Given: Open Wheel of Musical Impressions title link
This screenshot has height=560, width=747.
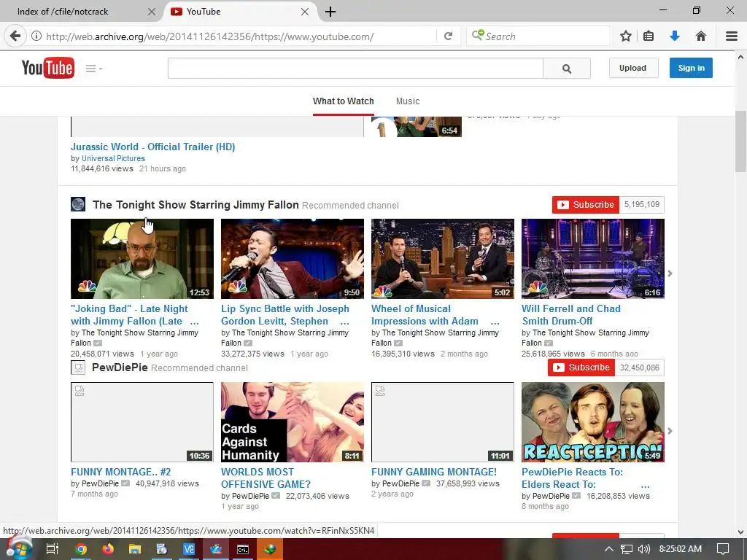Looking at the screenshot, I should (x=435, y=315).
